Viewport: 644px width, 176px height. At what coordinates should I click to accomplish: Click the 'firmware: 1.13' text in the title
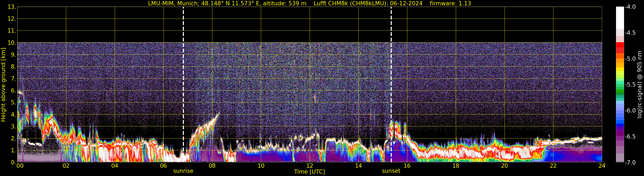[450, 3]
